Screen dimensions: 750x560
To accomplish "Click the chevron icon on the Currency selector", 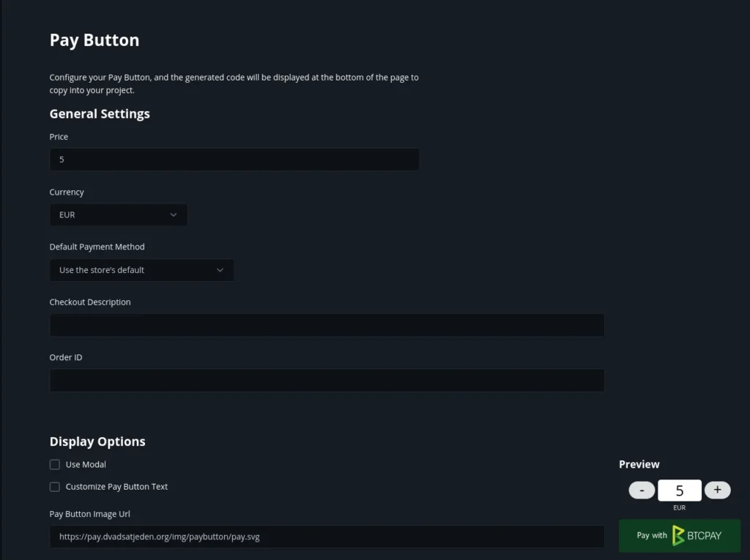I will tap(174, 214).
